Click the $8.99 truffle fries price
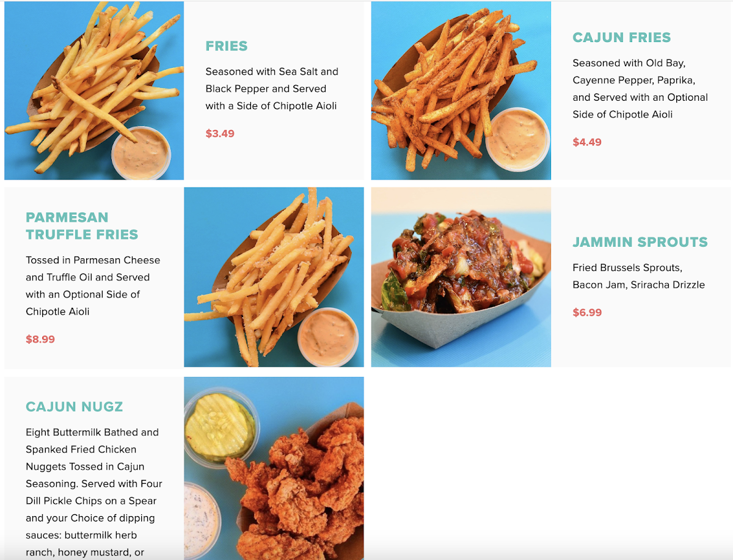This screenshot has height=560, width=733. [x=40, y=340]
